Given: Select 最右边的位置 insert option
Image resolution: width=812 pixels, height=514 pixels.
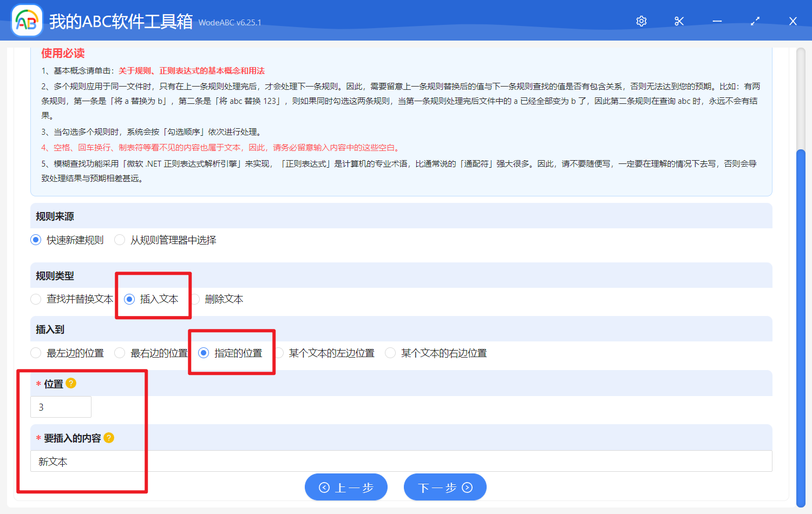Looking at the screenshot, I should [120, 353].
